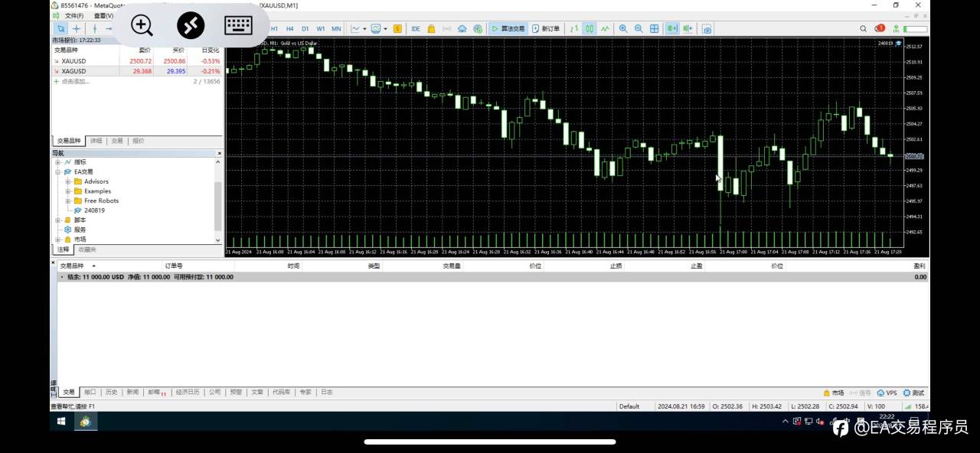Image resolution: width=980 pixels, height=453 pixels.
Task: Expand the Advisors folder
Action: pos(67,181)
